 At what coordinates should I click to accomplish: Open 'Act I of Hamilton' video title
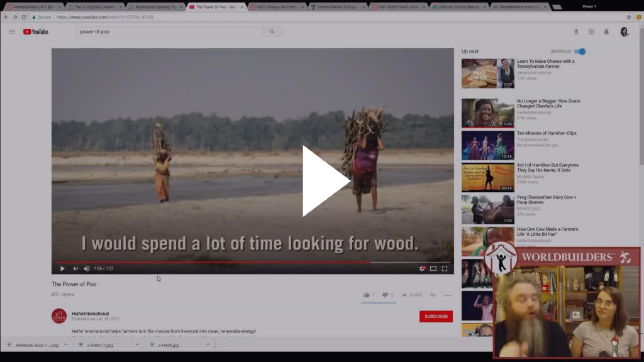[548, 167]
